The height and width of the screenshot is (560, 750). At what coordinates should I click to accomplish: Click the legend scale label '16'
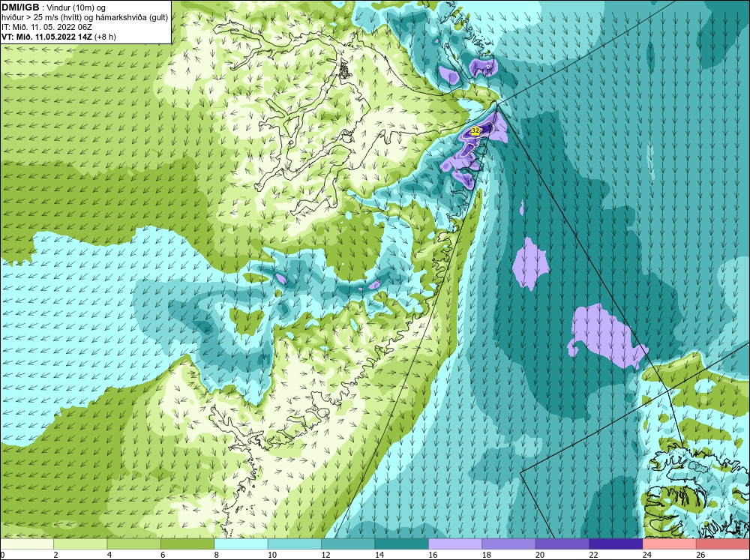coord(433,555)
